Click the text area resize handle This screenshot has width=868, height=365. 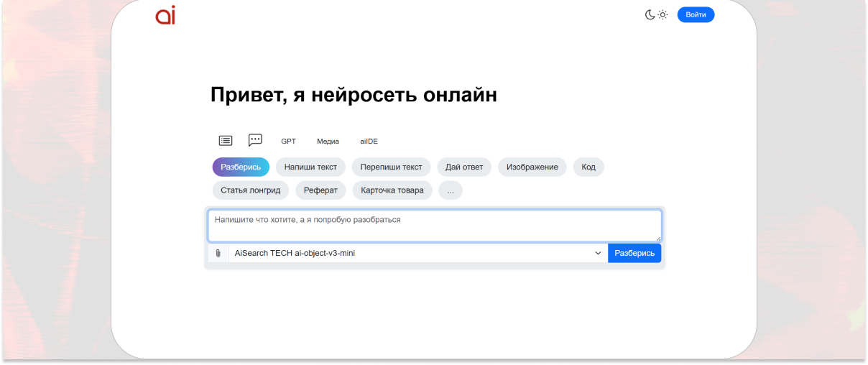point(657,238)
